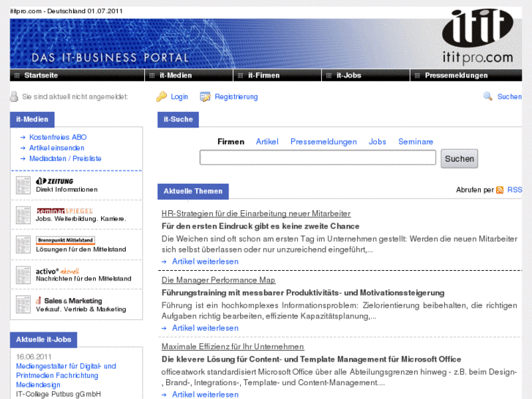Click arrow icon before Kostenfreies ABO
Screen dimensions: 532x399
pos(23,138)
